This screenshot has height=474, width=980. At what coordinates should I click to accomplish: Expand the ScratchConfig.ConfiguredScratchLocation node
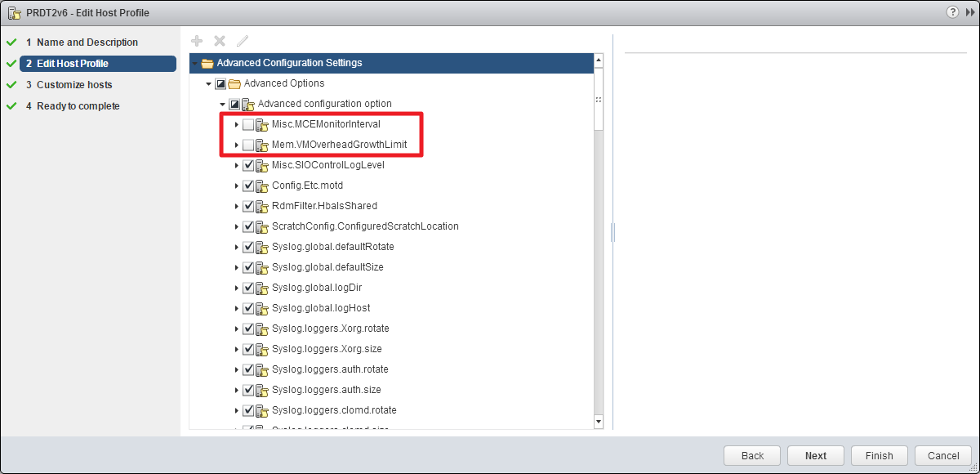237,226
